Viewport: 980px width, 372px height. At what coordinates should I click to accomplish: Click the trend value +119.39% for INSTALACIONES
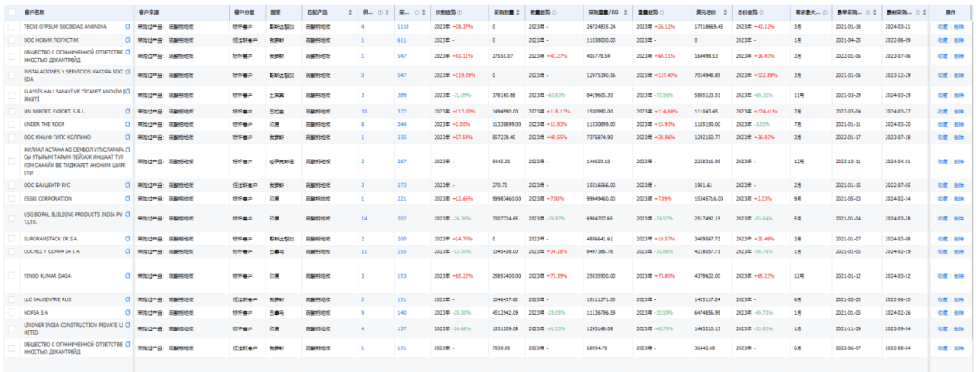click(x=463, y=75)
